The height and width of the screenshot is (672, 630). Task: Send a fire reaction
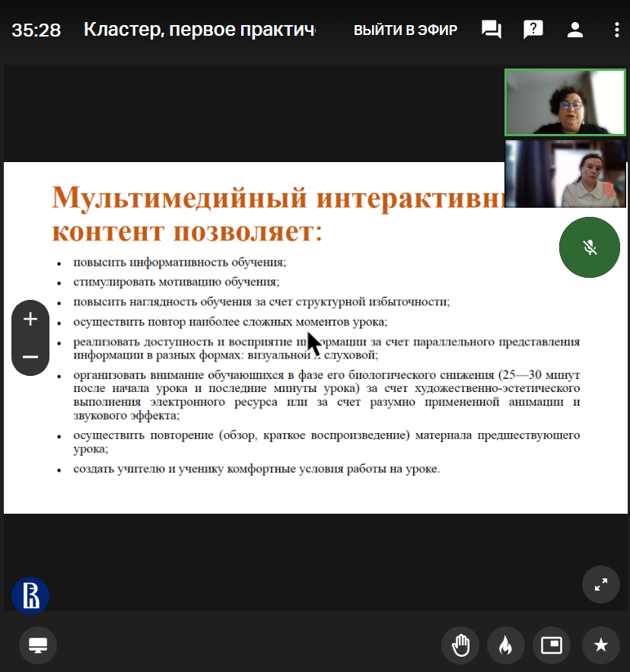504,645
